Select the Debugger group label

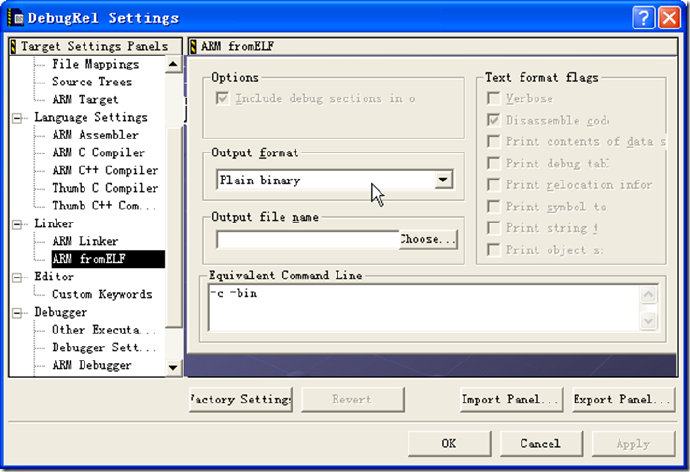[x=61, y=312]
